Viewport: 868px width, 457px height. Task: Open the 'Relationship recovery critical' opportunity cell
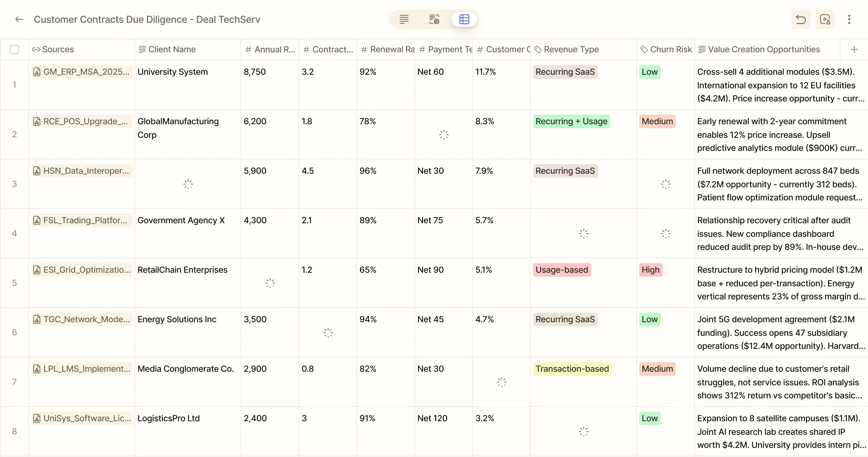click(781, 233)
